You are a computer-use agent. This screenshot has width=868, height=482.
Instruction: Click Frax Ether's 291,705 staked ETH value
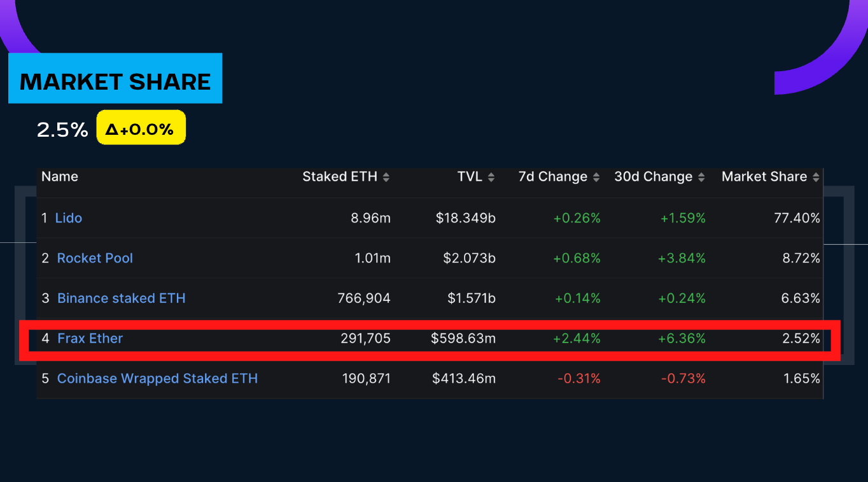pyautogui.click(x=365, y=338)
